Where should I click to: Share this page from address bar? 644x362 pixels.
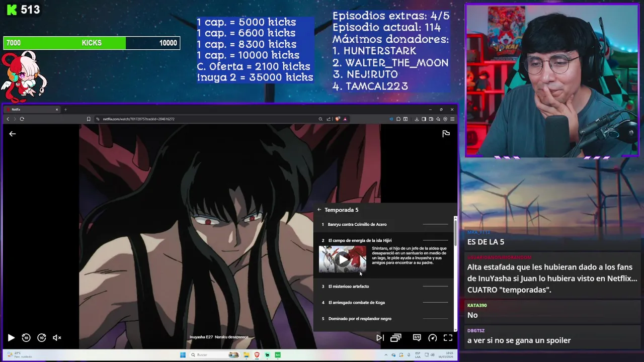coord(329,119)
